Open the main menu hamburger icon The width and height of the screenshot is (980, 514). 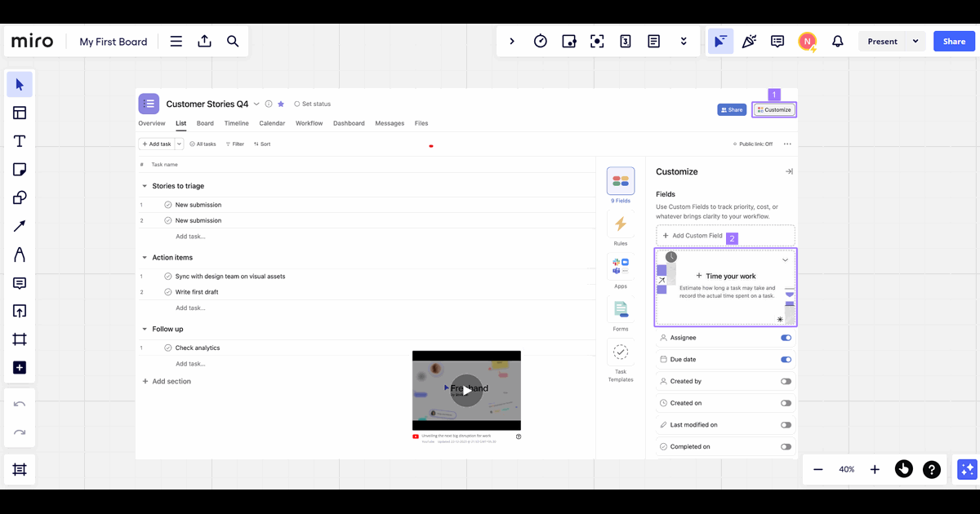pos(176,42)
